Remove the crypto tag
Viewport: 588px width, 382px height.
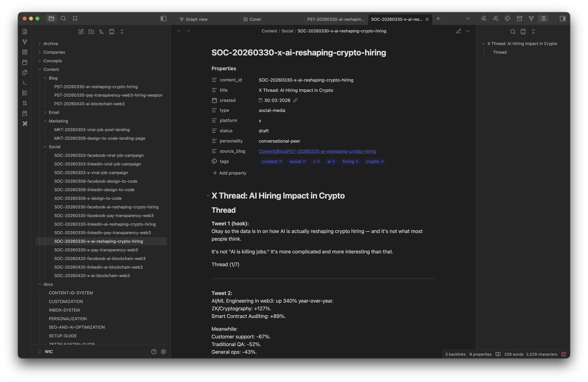[x=382, y=161]
